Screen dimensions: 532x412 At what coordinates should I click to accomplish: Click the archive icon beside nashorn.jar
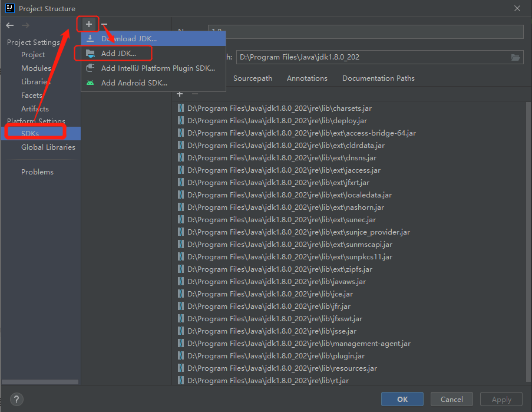pyautogui.click(x=181, y=207)
